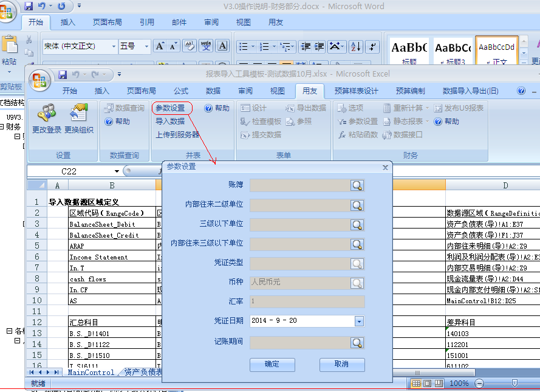Switch to Word 引用 ribbon tab
Viewport: 540px width, 392px height.
[147, 22]
